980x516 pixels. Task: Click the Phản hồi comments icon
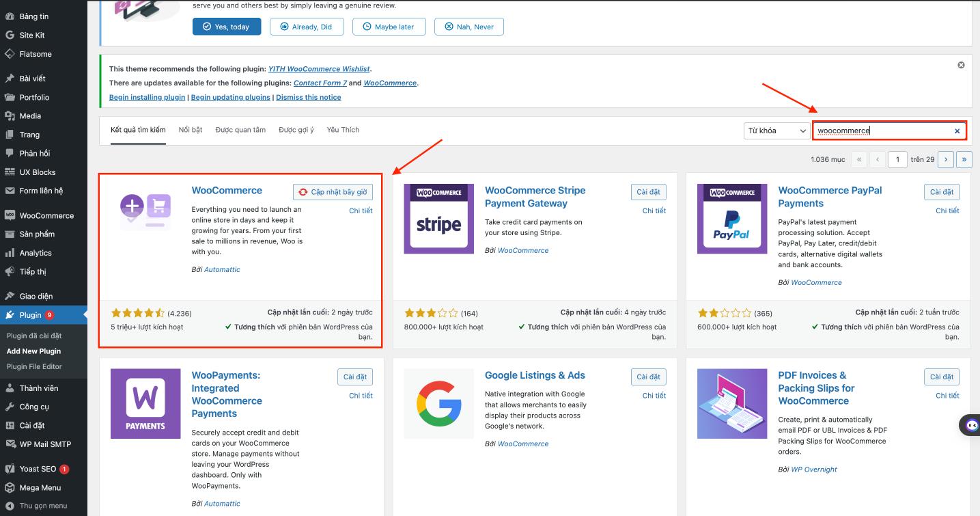[x=10, y=153]
